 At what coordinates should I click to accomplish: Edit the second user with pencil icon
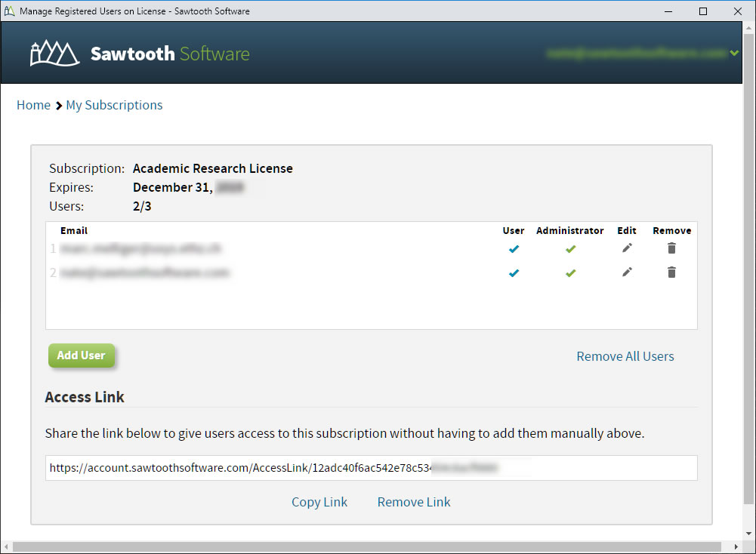click(x=627, y=272)
